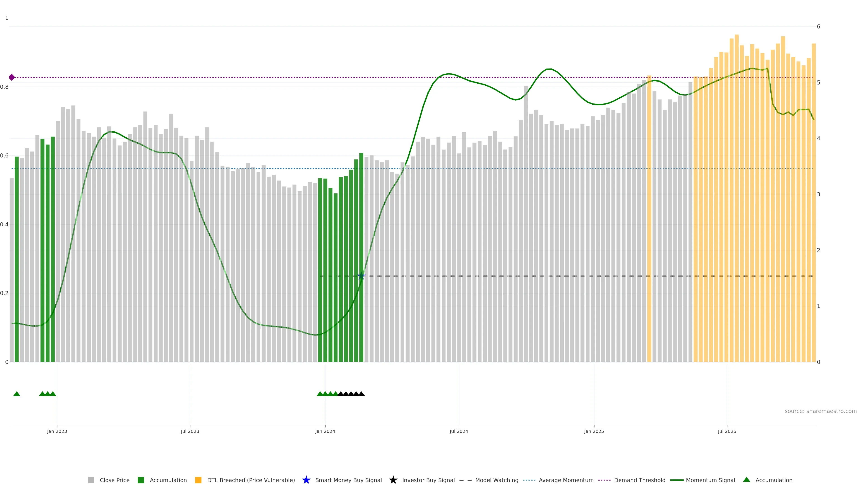Image resolution: width=868 pixels, height=488 pixels.
Task: Click the purple diamond Demand Threshold marker
Action: pyautogui.click(x=12, y=77)
